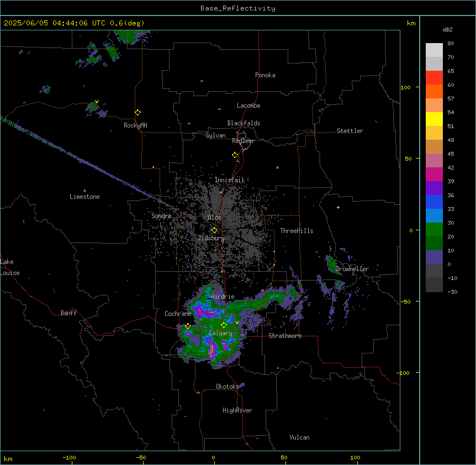The image size is (476, 465).
Task: Click the Stettler label
Action: (350, 131)
